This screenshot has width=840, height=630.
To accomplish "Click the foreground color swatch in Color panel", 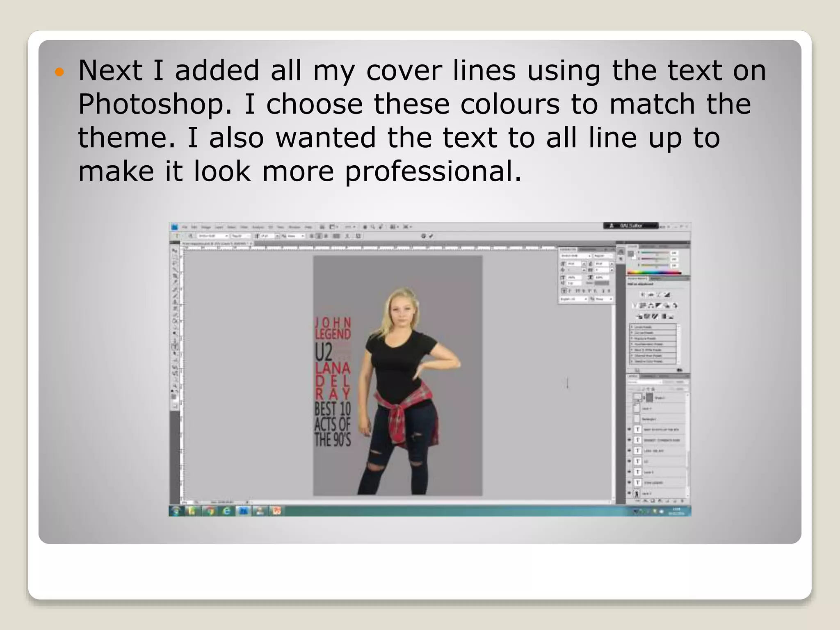I will tap(631, 253).
